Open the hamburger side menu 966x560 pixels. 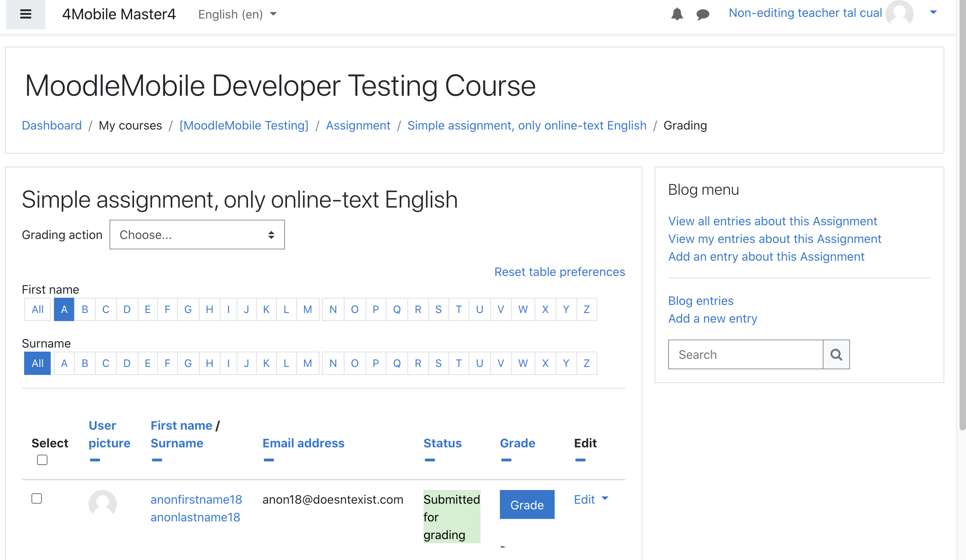(x=26, y=14)
